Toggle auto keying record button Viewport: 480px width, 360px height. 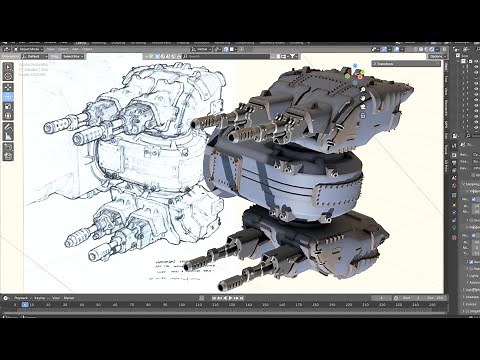pos(202,298)
